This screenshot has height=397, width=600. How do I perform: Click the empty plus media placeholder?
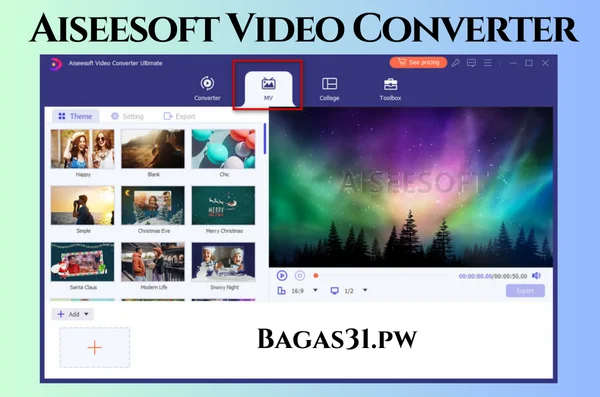coord(95,347)
